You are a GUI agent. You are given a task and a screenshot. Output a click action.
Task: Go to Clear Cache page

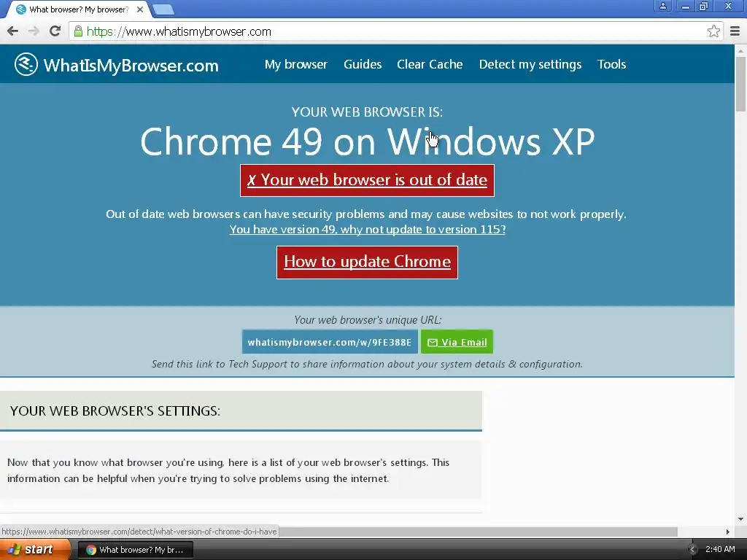(430, 64)
